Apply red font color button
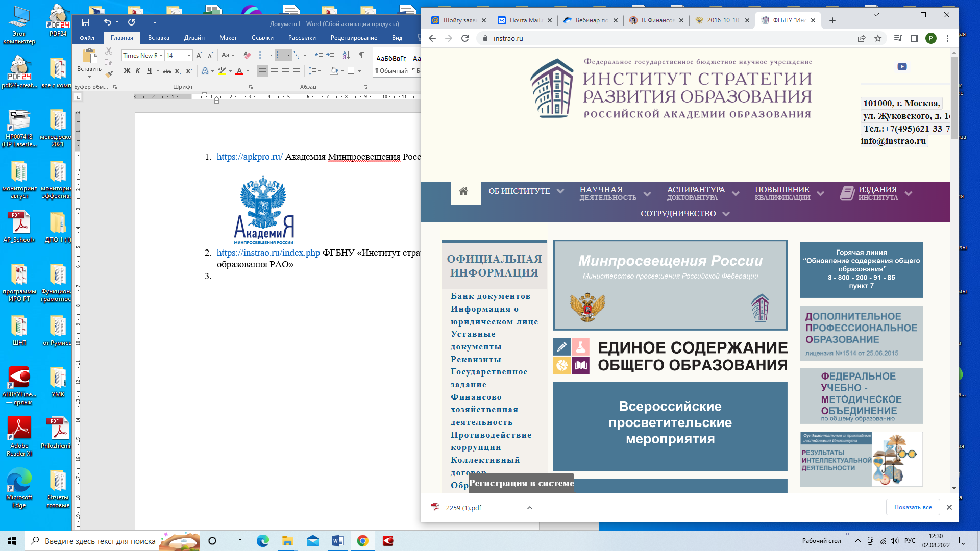The image size is (980, 551). (x=239, y=71)
